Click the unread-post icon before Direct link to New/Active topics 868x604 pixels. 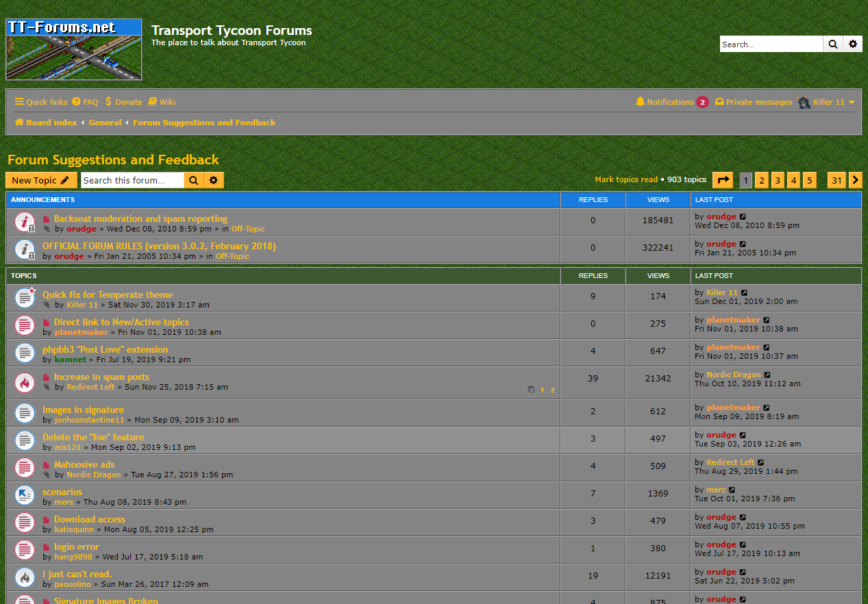(x=47, y=323)
